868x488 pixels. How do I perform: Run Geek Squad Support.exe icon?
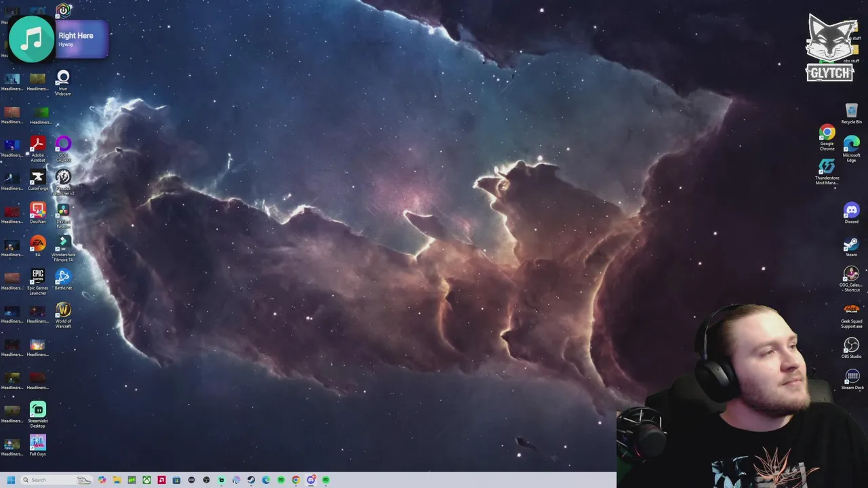tap(852, 315)
